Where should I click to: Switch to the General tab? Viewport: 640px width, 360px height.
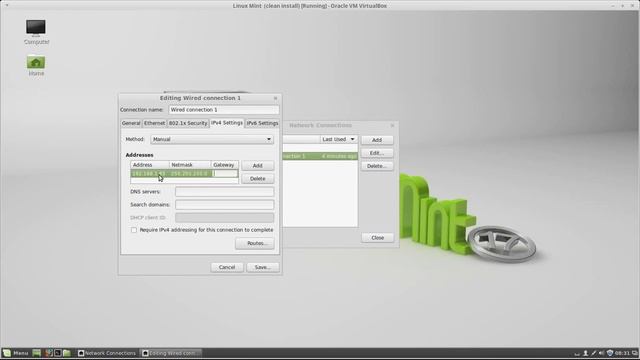pyautogui.click(x=131, y=123)
